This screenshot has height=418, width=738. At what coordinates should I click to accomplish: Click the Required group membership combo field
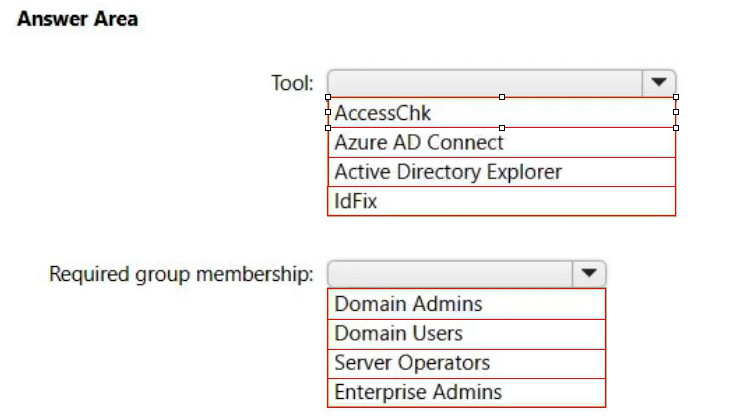pyautogui.click(x=450, y=273)
